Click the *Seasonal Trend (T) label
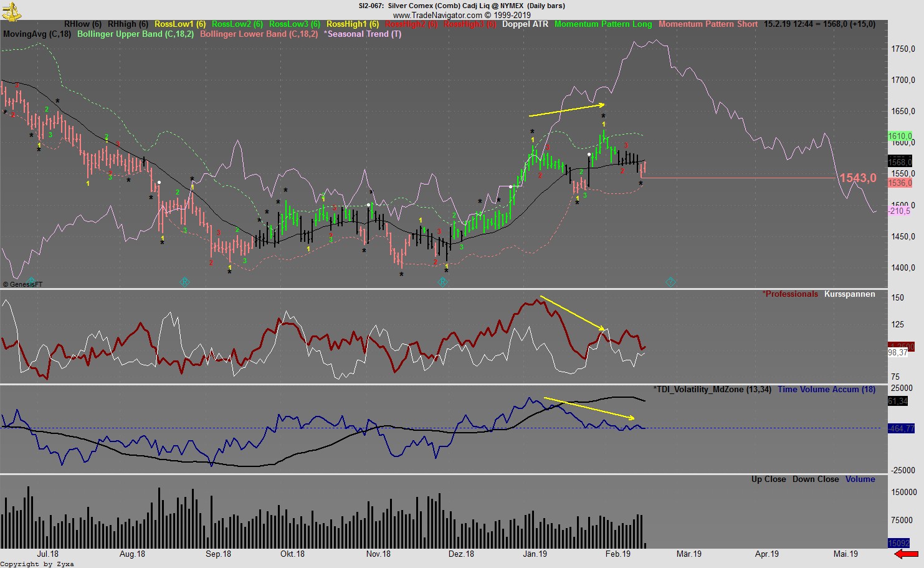The image size is (924, 568). point(363,34)
